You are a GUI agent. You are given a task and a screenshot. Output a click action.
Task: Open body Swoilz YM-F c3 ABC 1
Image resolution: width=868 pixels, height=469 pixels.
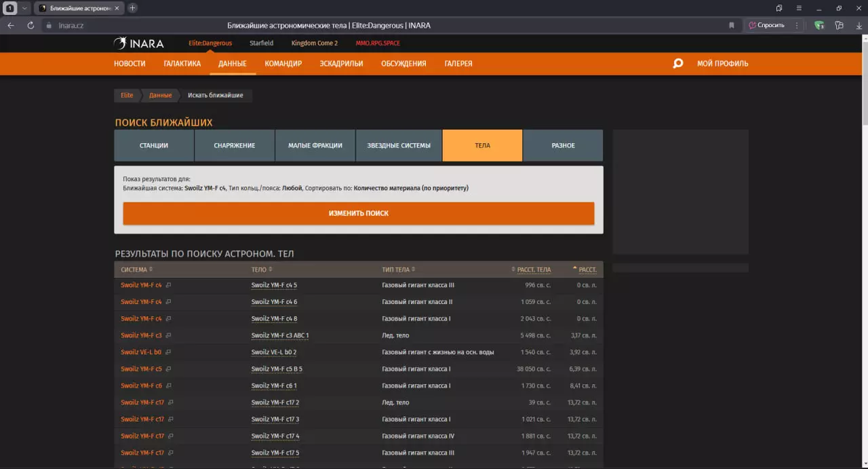pos(280,335)
